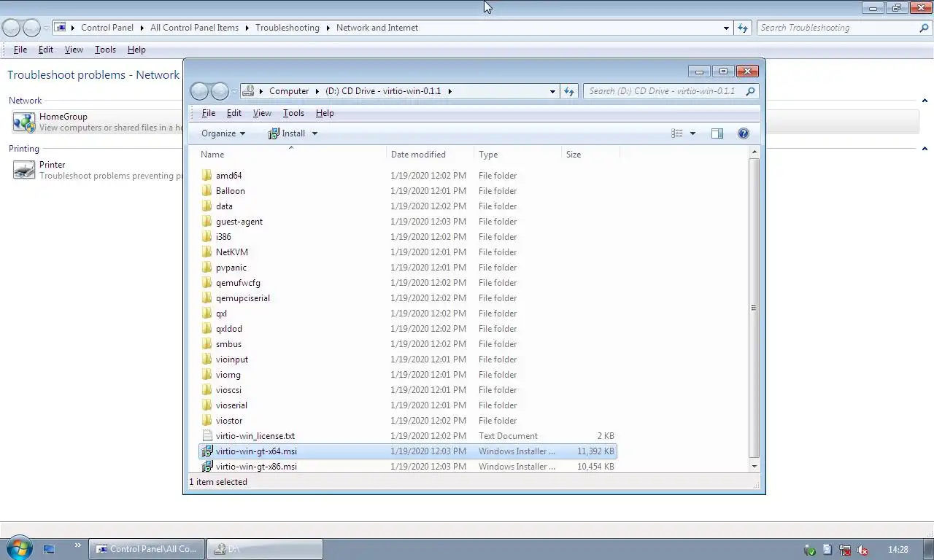Open CD Drive address bar history dropdown

552,91
